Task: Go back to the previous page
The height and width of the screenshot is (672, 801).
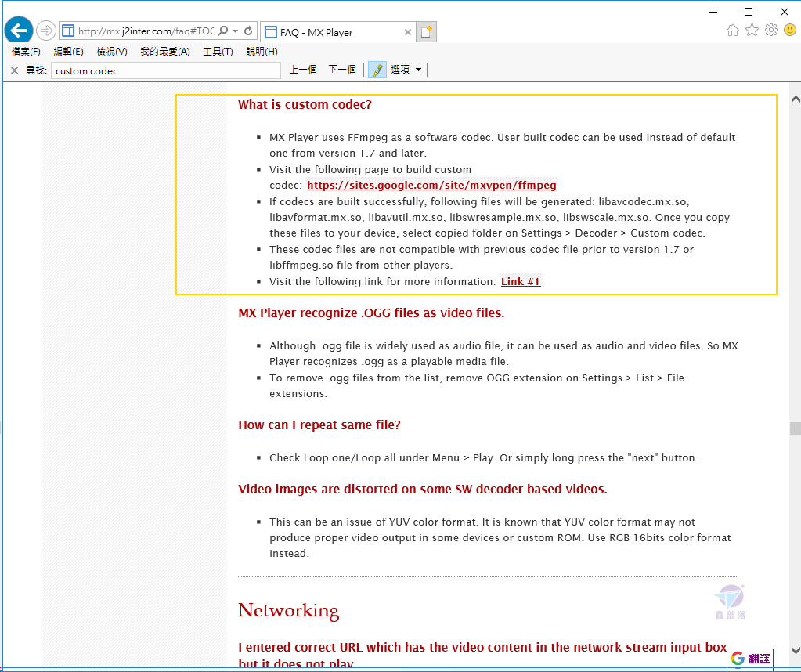Action: (19, 31)
